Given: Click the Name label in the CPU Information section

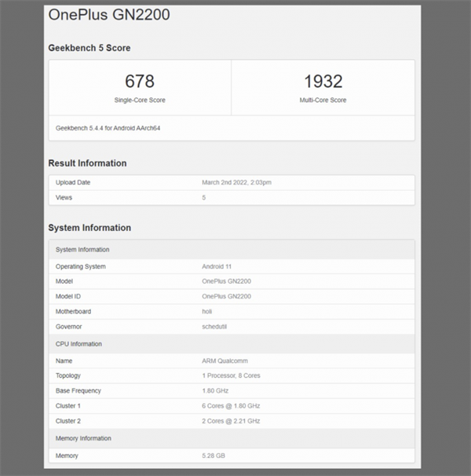Looking at the screenshot, I should [64, 361].
